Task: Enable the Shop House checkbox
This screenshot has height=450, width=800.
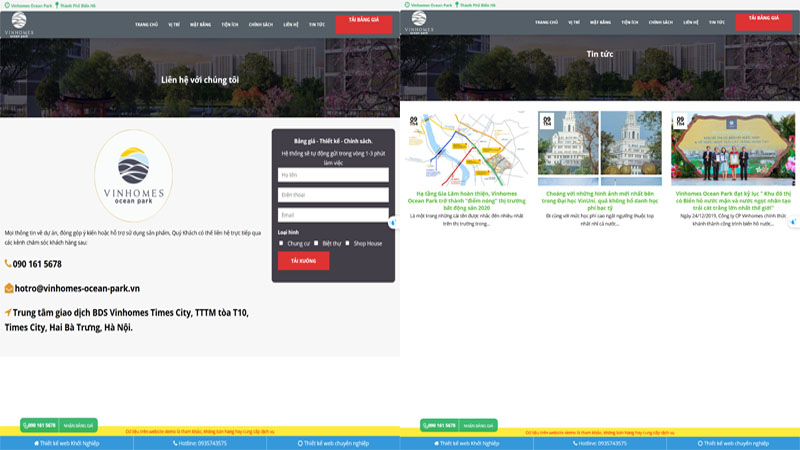Action: pyautogui.click(x=348, y=242)
